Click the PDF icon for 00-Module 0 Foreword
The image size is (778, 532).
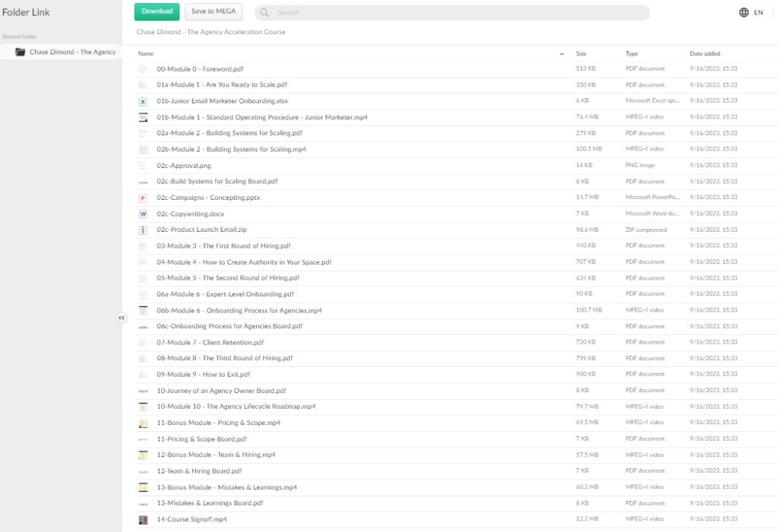pyautogui.click(x=143, y=69)
